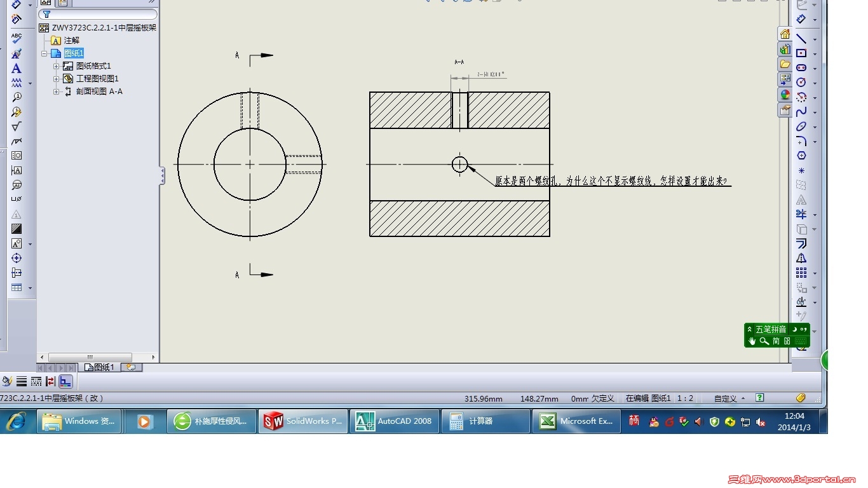Click the feature tree horizontal scrollbar
868x488 pixels.
(90, 357)
